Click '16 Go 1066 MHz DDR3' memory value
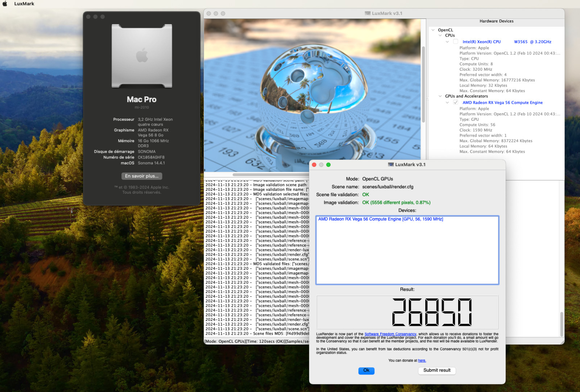Screen dimensions: 580x392 [153, 143]
